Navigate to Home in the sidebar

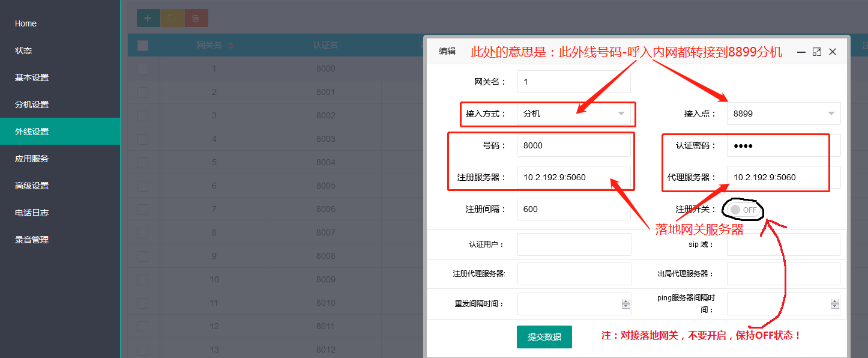click(x=26, y=23)
